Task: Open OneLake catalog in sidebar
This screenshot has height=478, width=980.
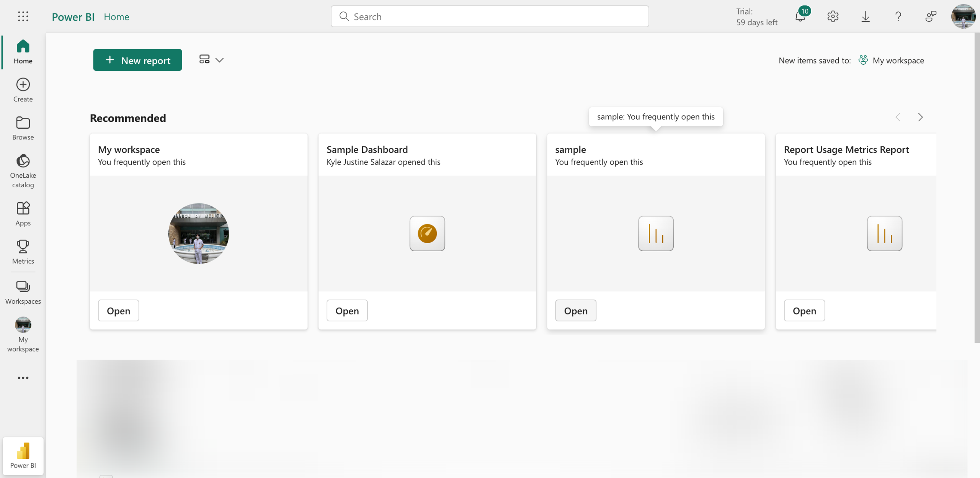Action: [x=23, y=171]
